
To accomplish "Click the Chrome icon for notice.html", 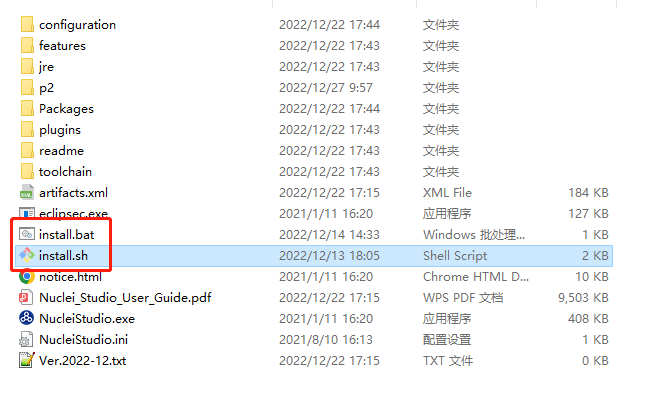I will [27, 276].
